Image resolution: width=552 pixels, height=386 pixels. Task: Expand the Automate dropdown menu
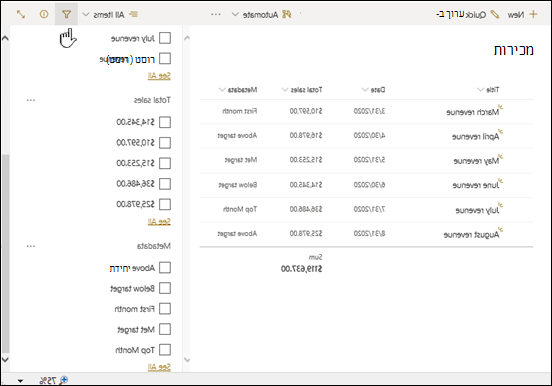235,14
